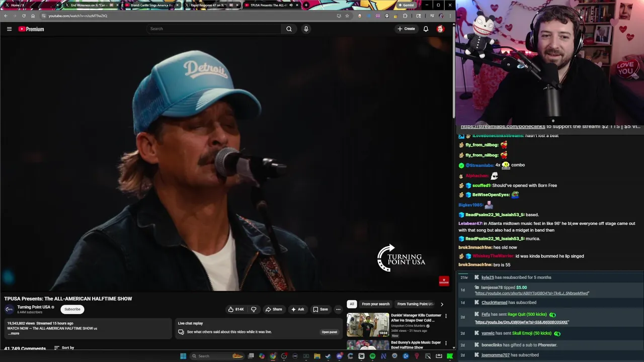Screen dimensions: 644x362
Task: Select the From Turning Point USA chip
Action: point(416,304)
